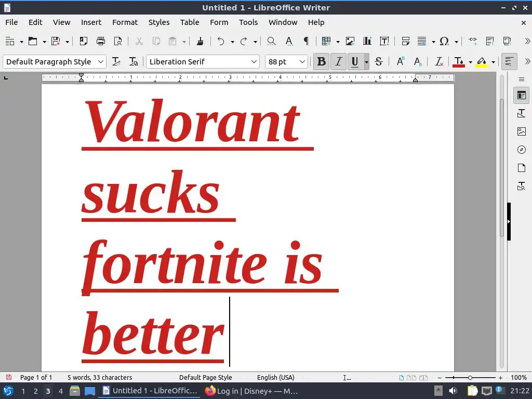Open font color dropdown arrow

[470, 62]
